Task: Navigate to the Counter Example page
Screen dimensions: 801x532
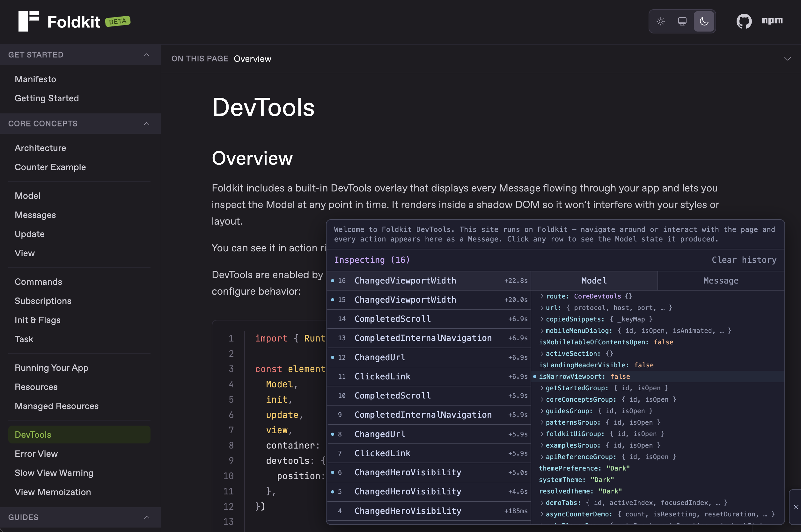Action: (x=50, y=167)
